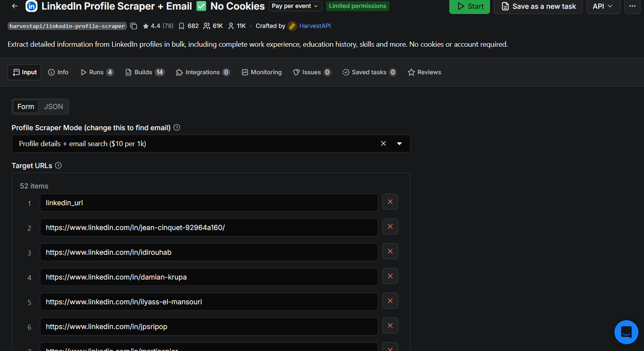Show help for Target URLs
This screenshot has height=351, width=644.
58,165
